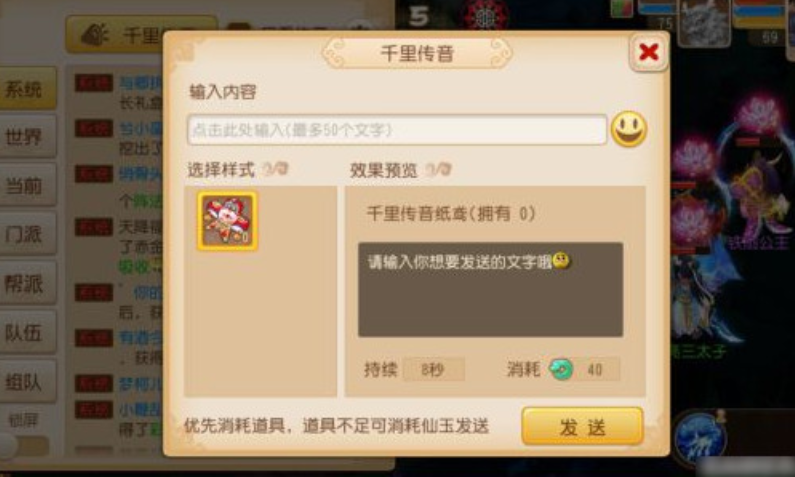
Task: Tap the blue skill orb icon
Action: pyautogui.click(x=699, y=438)
